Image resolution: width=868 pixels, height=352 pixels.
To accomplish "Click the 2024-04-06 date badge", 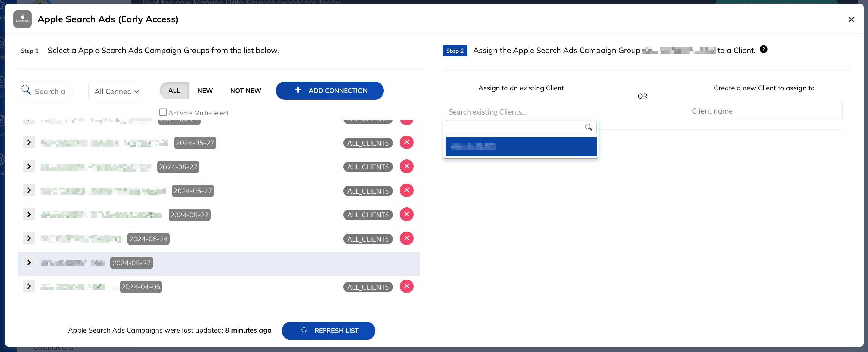I will pos(141,287).
